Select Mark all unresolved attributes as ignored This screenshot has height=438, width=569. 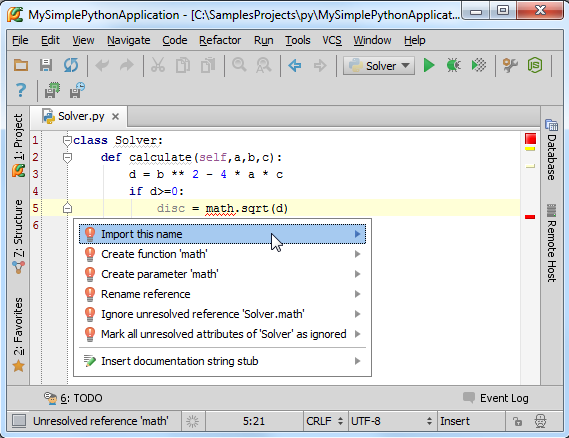click(222, 334)
